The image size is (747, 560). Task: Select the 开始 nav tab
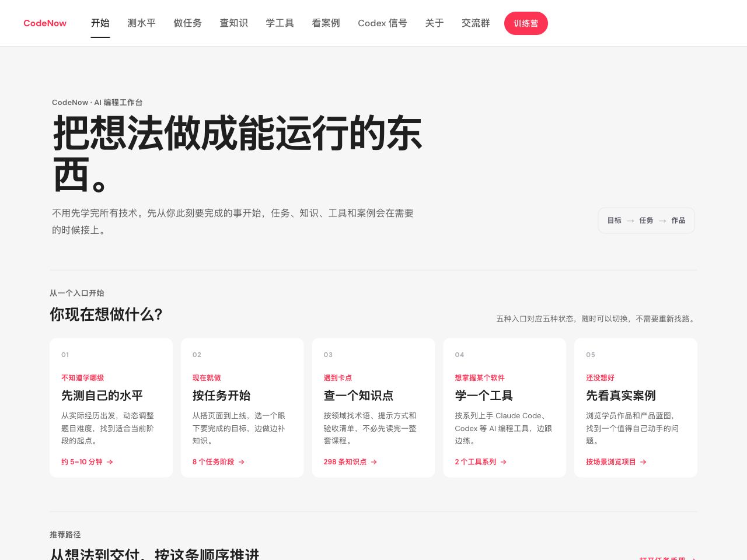coord(100,23)
